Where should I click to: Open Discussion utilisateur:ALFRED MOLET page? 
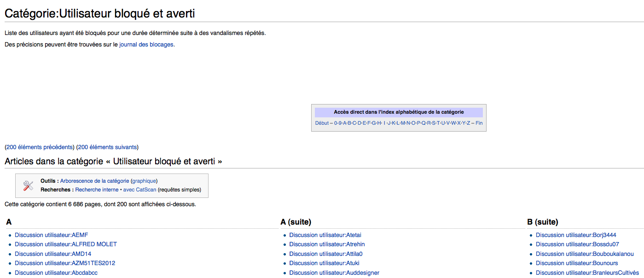[x=66, y=244]
